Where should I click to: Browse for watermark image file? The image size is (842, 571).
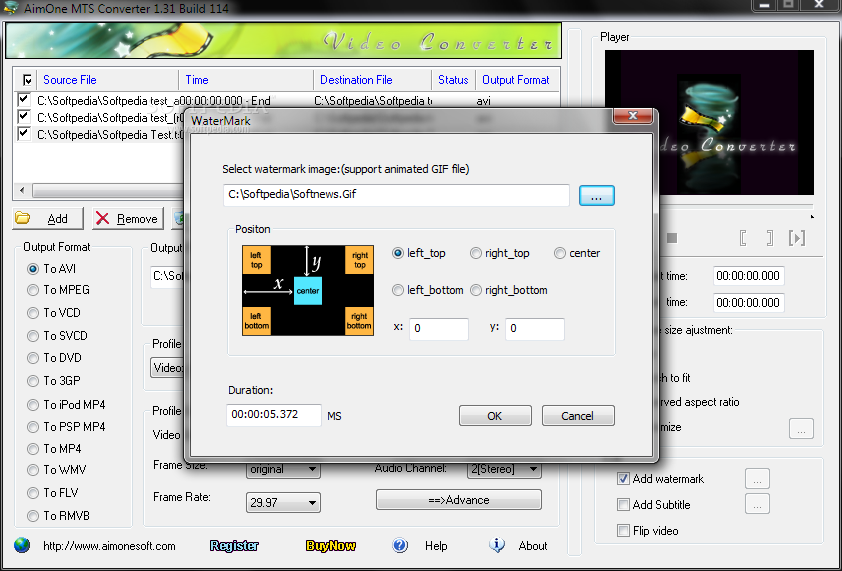point(597,196)
